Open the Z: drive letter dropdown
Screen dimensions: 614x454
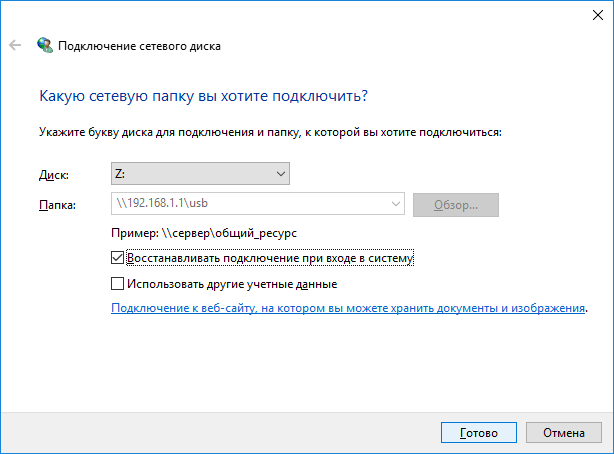click(200, 174)
